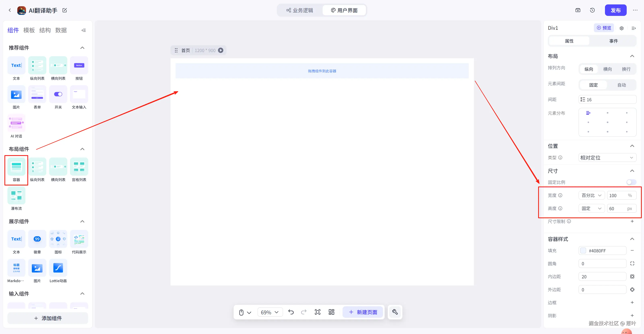
Task: Open the wrench tools button
Action: (x=395, y=312)
